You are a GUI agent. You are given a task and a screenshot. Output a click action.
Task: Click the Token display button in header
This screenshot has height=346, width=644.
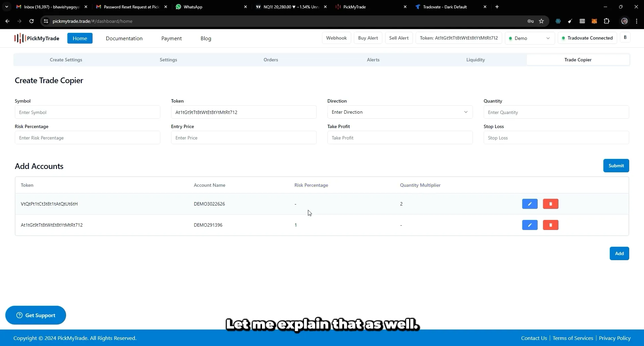pos(459,38)
